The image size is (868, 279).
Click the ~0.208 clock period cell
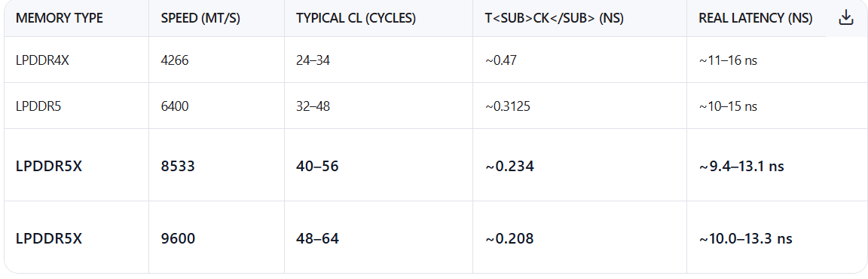pos(509,238)
